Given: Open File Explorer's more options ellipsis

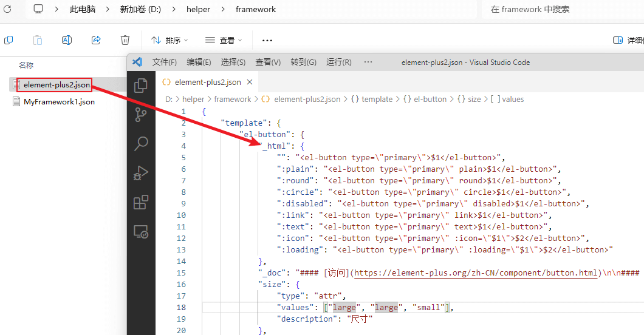Looking at the screenshot, I should coord(267,40).
